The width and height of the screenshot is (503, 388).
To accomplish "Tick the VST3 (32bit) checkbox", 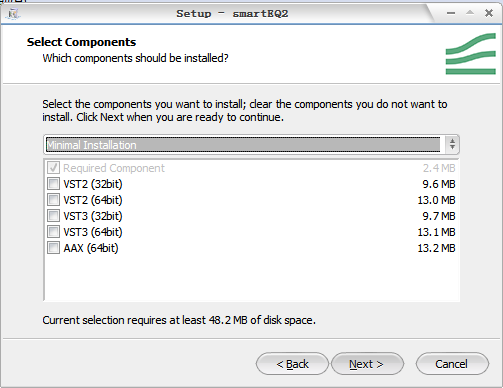I will 53,216.
